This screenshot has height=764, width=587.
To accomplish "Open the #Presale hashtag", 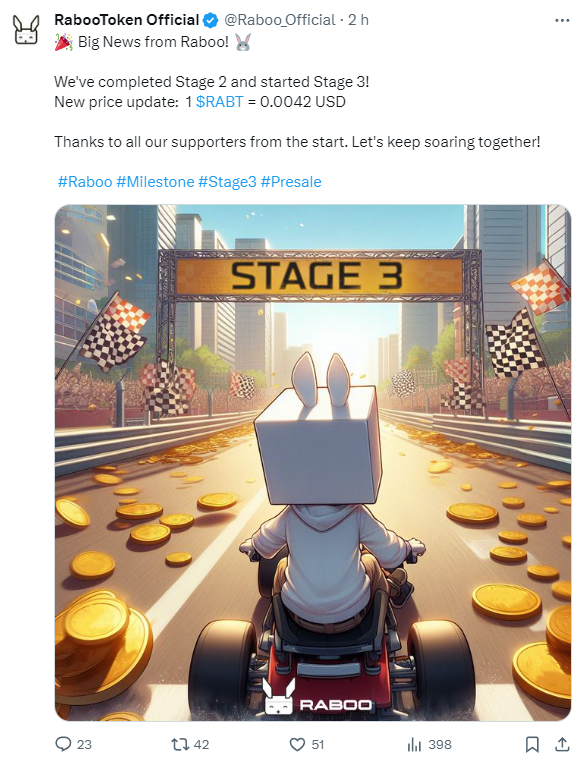I will [x=291, y=182].
